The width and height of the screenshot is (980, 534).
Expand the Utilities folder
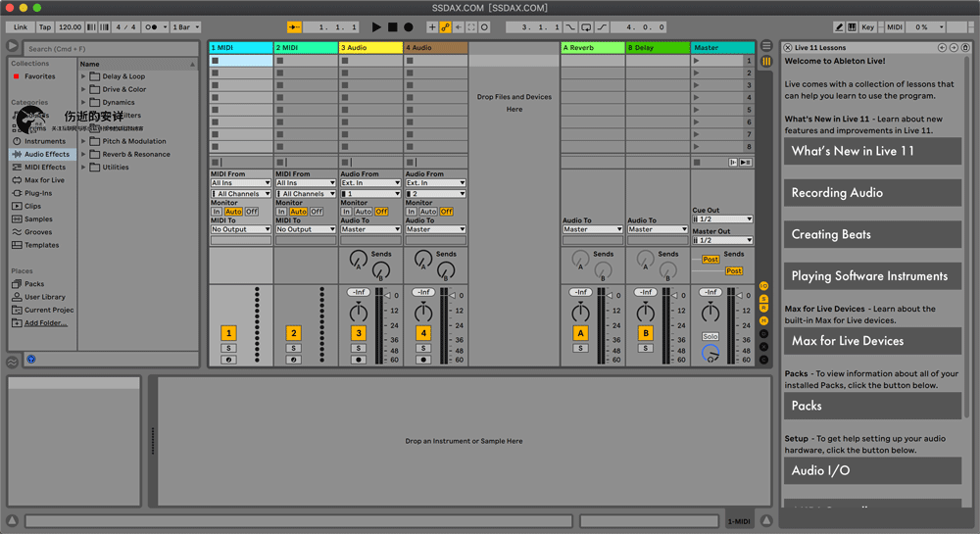click(83, 168)
